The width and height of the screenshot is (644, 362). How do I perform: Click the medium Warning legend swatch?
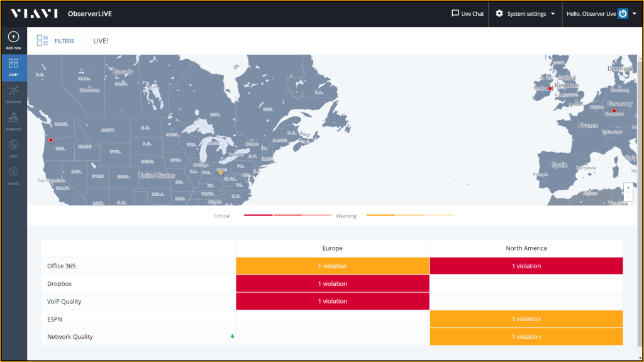click(410, 215)
